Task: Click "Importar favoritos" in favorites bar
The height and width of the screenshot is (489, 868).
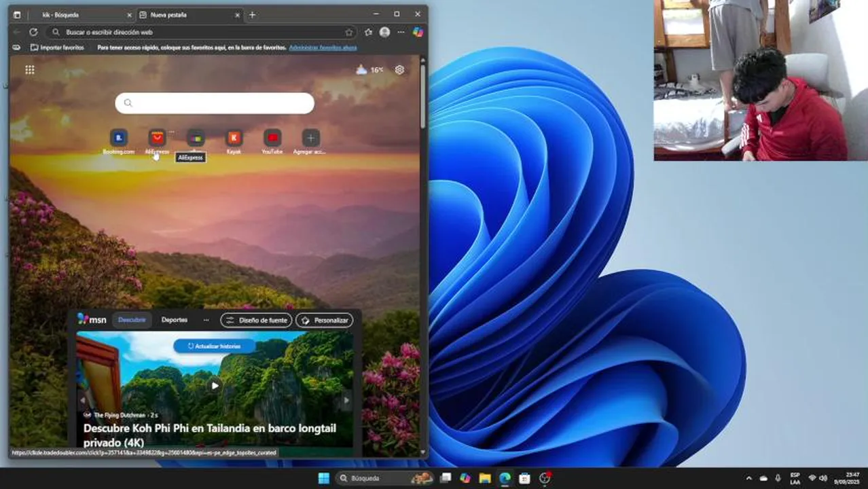Action: [x=57, y=48]
